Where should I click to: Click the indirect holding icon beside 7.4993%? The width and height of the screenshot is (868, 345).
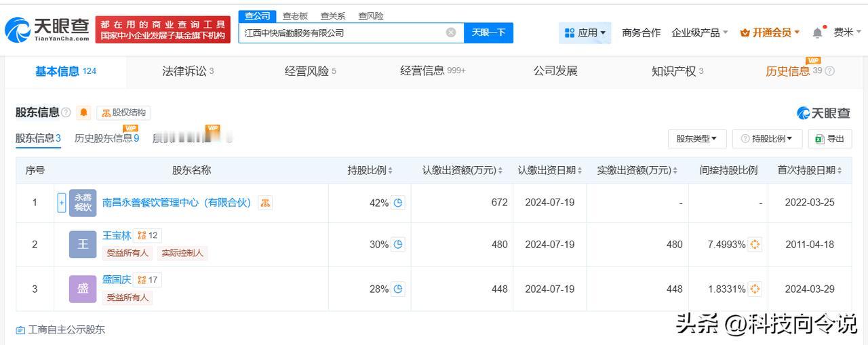(x=755, y=245)
